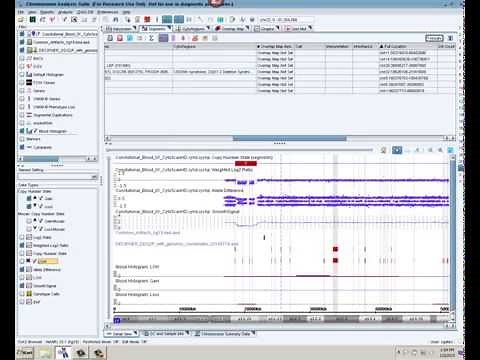Viewport: 480px width, 360px height.
Task: Click the arrow beside the Segments tab
Action: point(169,28)
